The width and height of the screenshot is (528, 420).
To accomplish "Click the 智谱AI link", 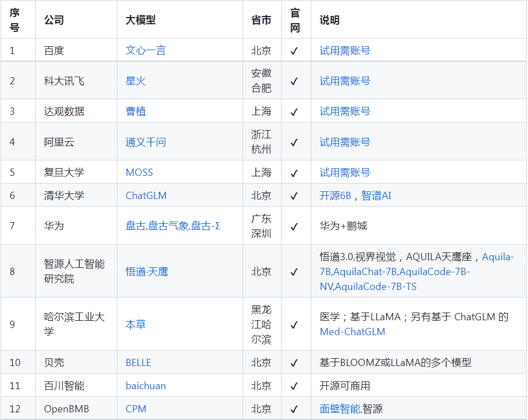I will click(376, 196).
